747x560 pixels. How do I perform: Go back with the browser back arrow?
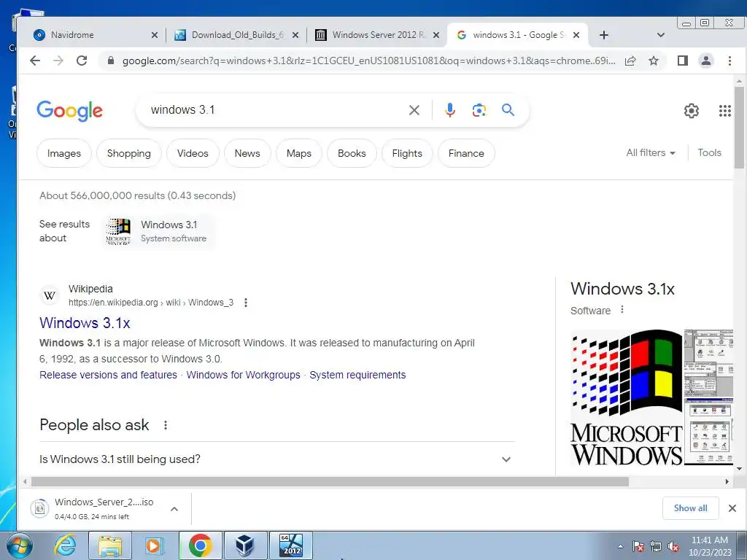[35, 61]
